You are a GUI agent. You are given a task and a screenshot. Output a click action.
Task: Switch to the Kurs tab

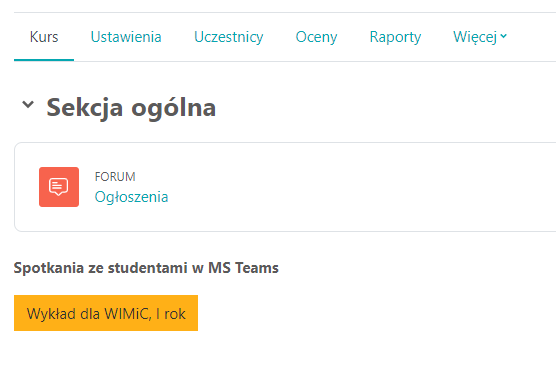pos(44,37)
